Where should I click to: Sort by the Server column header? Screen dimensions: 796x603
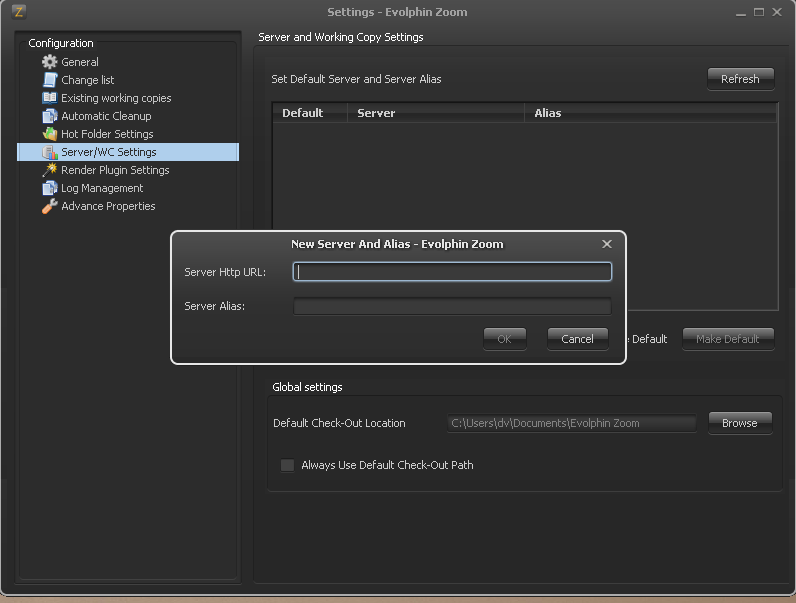436,113
